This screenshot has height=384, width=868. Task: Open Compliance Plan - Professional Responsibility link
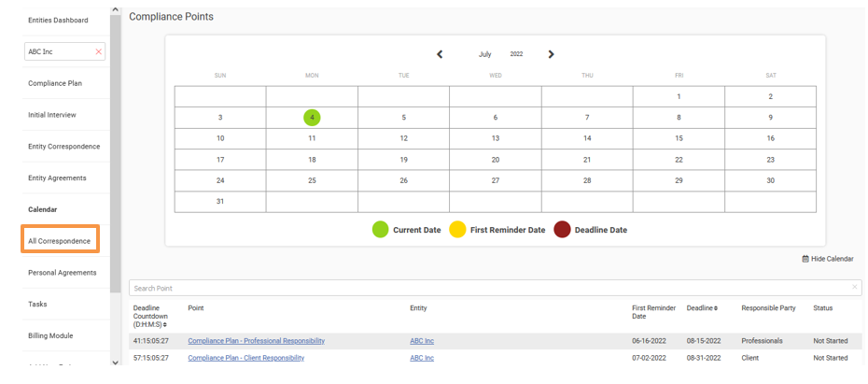256,341
